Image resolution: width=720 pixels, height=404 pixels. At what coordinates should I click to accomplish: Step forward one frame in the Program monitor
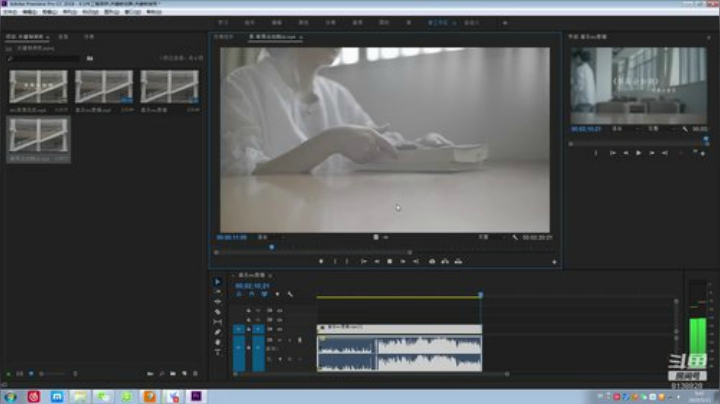(652, 153)
